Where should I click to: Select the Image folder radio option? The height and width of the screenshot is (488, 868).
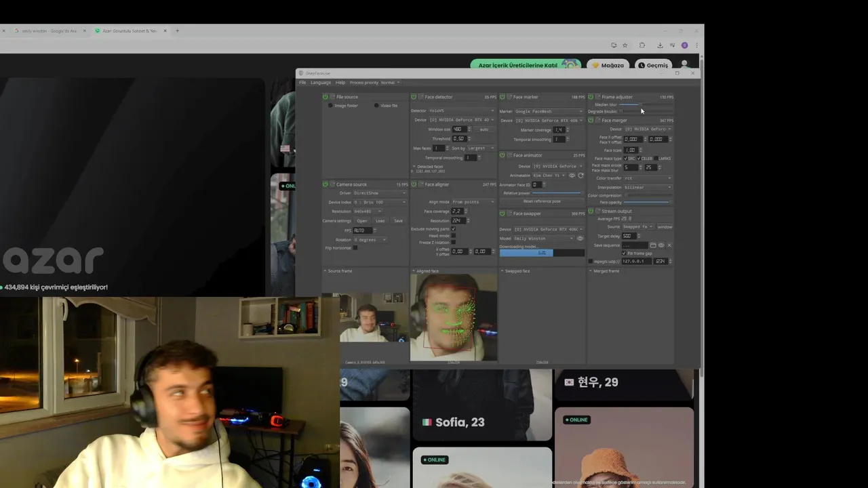(x=330, y=106)
